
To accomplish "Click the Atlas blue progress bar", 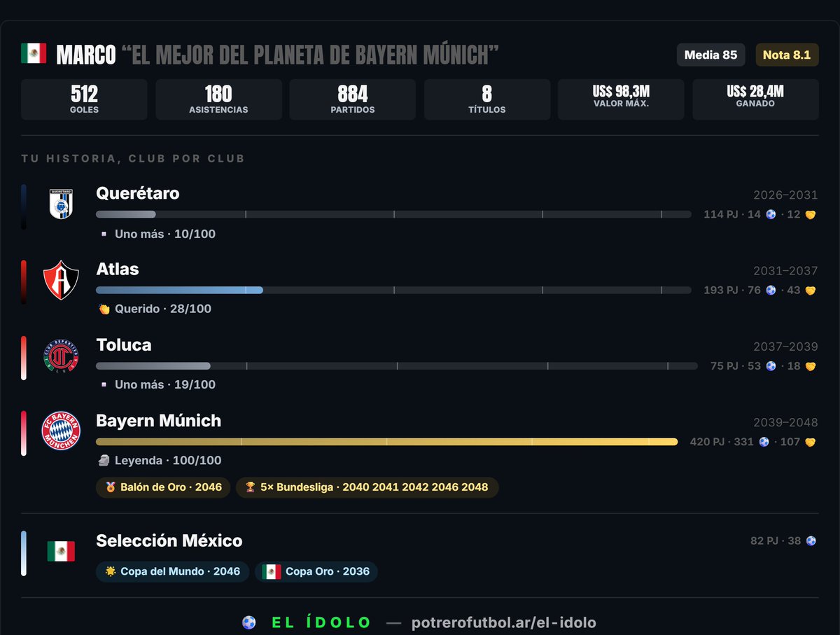I will pyautogui.click(x=179, y=290).
